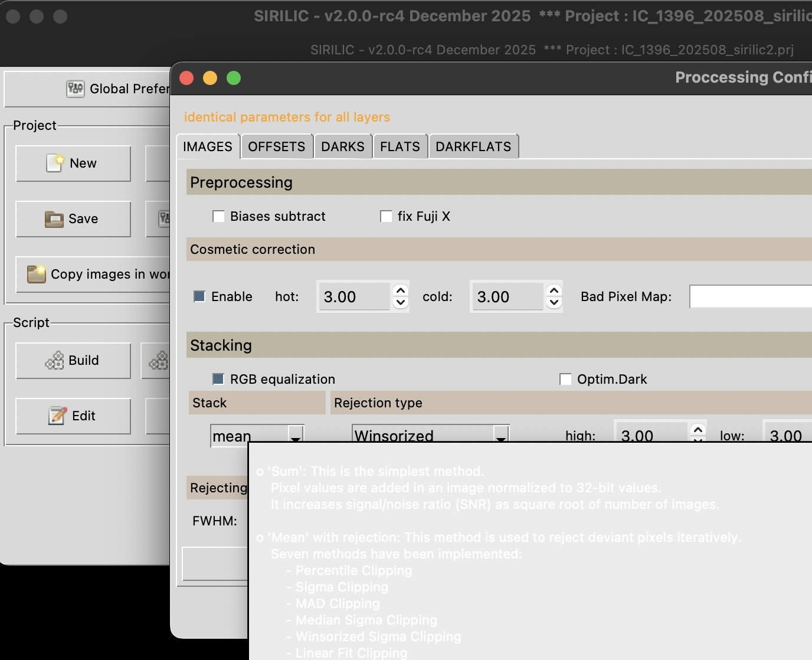Open the FLATS tab
Viewport: 812px width, 660px height.
400,146
